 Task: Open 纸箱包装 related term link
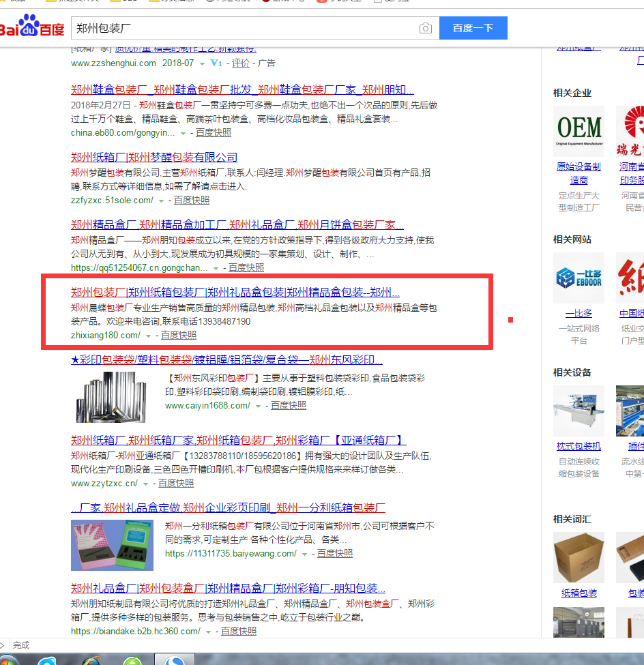(x=579, y=593)
